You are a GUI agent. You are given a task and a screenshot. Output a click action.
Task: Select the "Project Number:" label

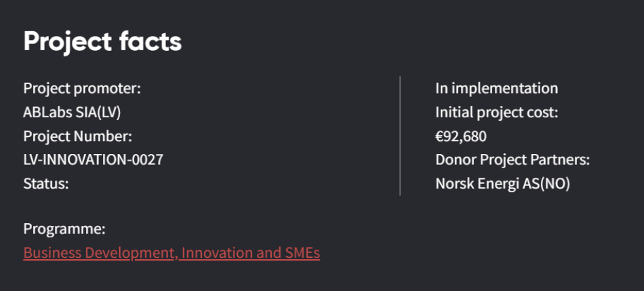[x=77, y=136]
